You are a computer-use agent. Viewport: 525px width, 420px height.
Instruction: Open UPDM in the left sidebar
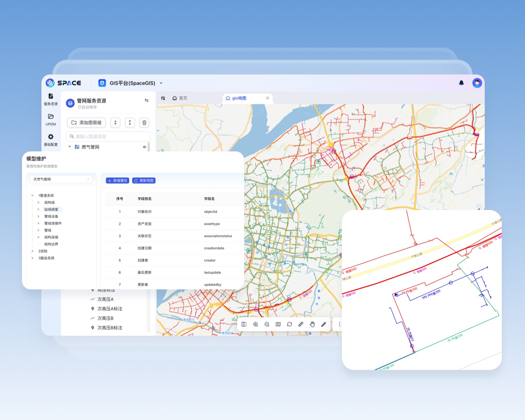51,120
